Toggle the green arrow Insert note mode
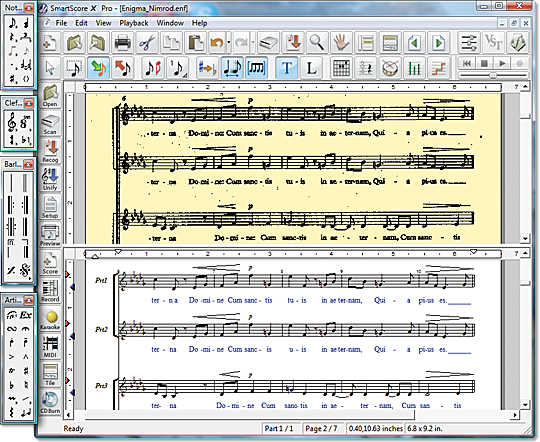This screenshot has height=442, width=540. 99,68
